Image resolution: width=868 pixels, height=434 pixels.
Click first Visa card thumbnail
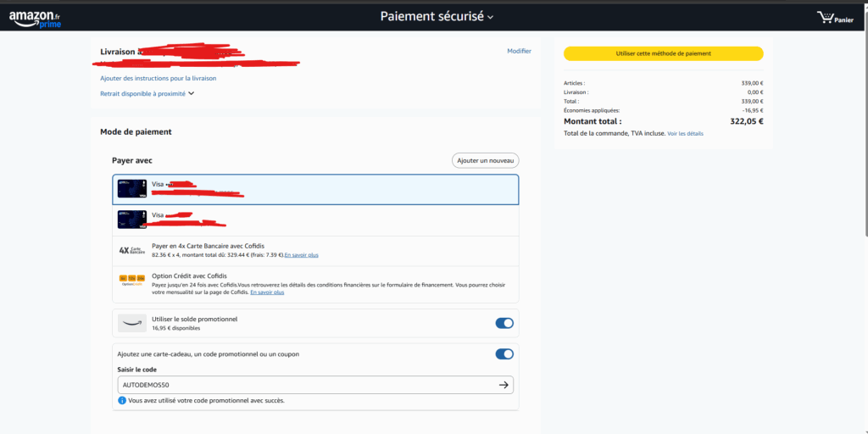coord(131,189)
